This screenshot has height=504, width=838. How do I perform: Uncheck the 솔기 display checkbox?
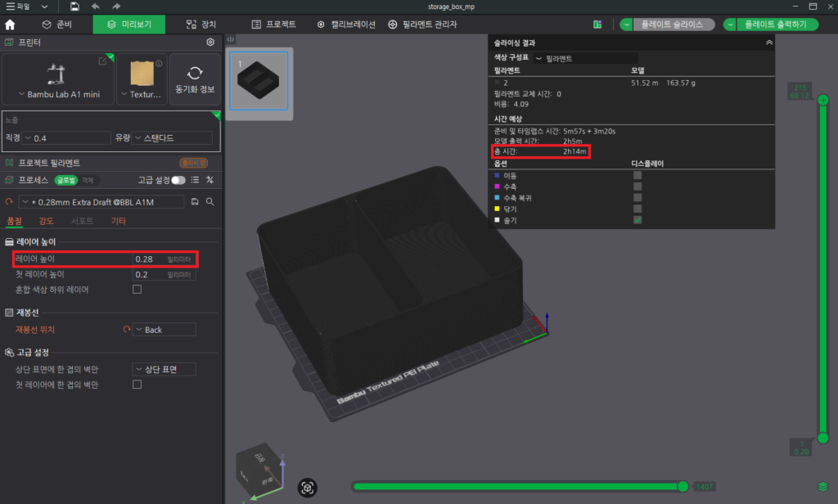[x=638, y=220]
